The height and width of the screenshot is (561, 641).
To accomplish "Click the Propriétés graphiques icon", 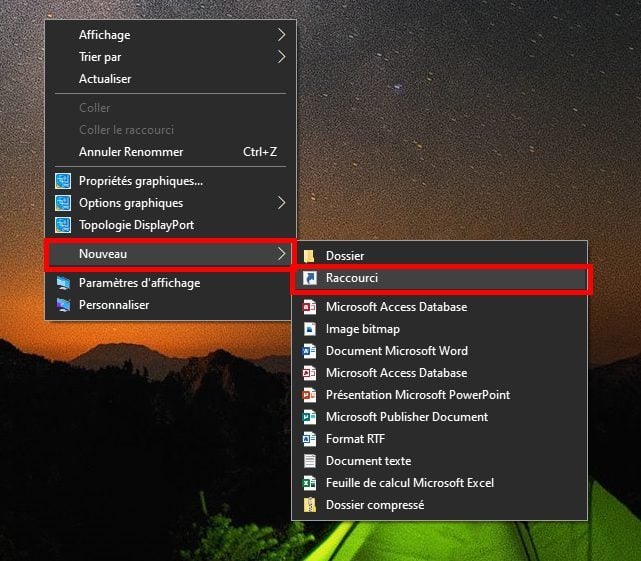I will click(x=63, y=181).
